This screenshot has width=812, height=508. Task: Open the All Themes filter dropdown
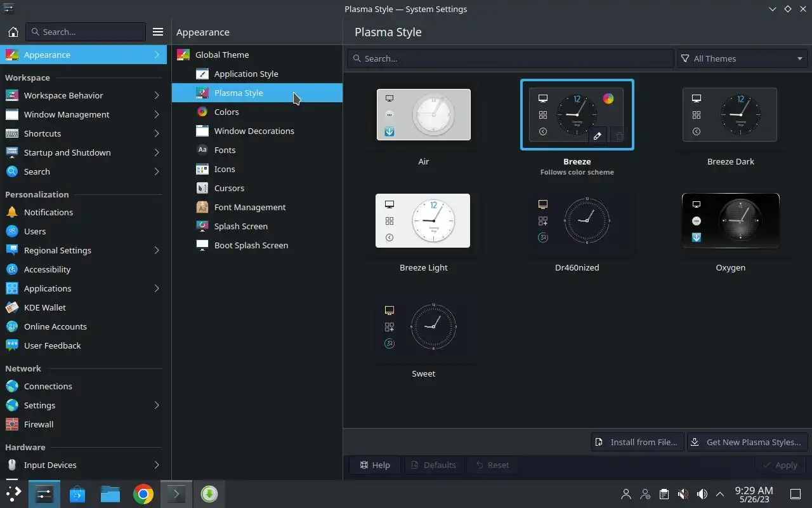point(742,58)
